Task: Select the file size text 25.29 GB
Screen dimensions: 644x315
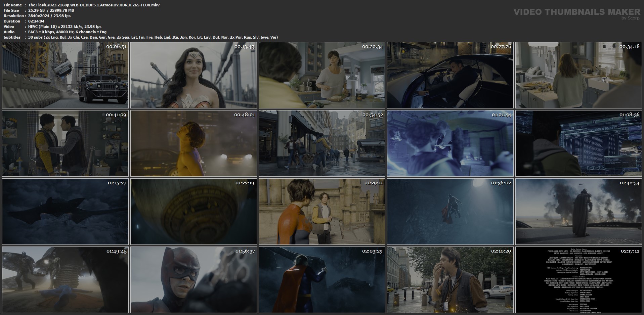Action: pyautogui.click(x=37, y=10)
